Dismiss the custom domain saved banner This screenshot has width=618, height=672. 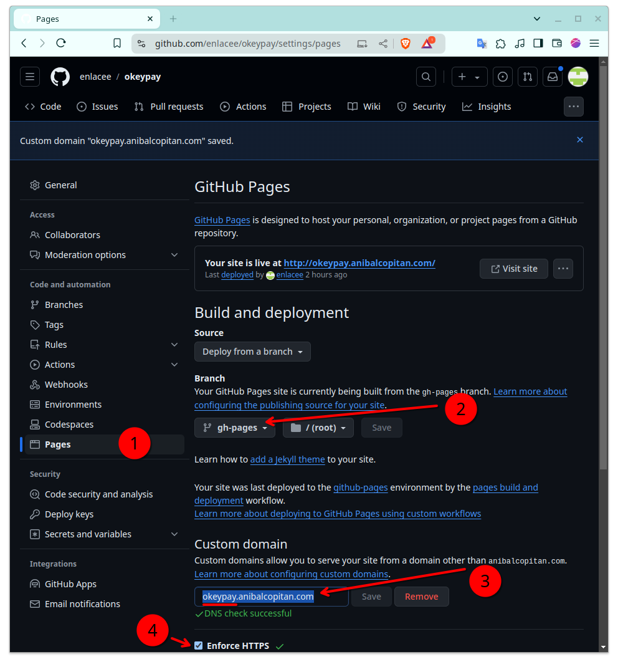[x=580, y=140]
